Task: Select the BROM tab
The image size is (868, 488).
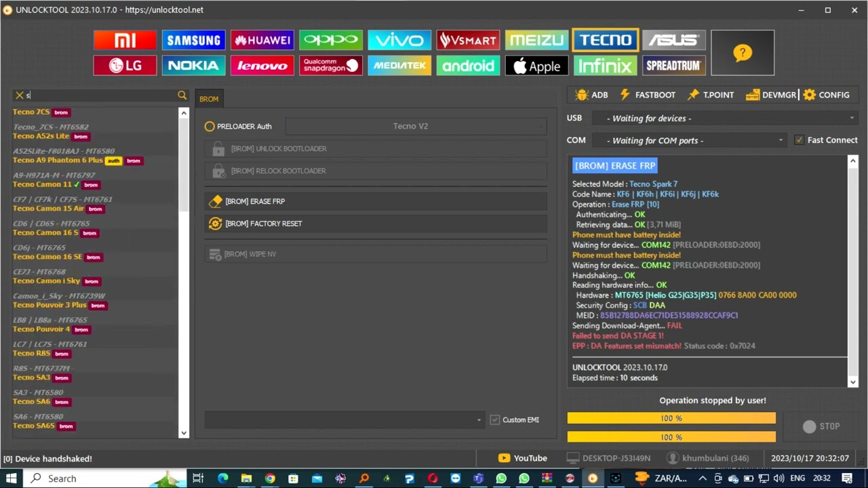Action: 209,98
